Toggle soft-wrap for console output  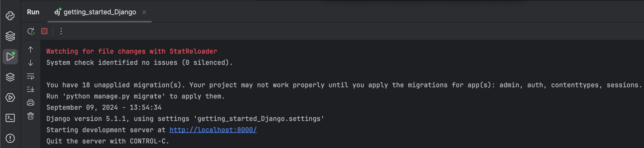tap(31, 77)
